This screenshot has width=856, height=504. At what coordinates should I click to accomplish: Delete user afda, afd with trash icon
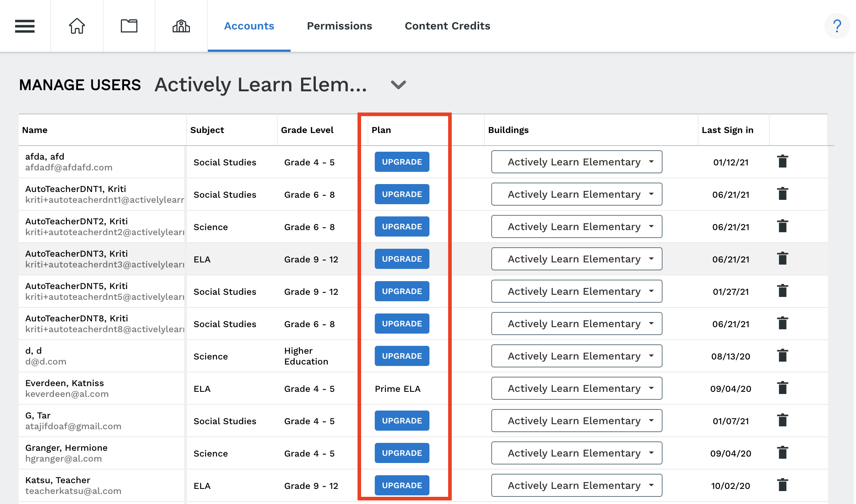coord(783,161)
